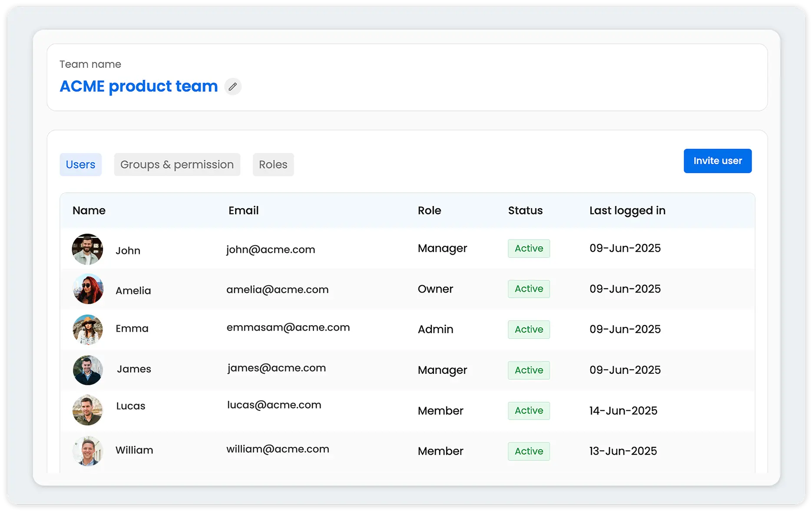
Task: Click John's Manager role cell
Action: pyautogui.click(x=442, y=248)
